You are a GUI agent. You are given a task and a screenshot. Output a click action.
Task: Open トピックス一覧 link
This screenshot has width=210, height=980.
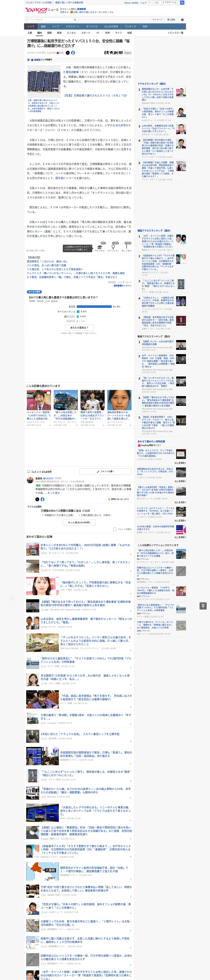pyautogui.click(x=175, y=33)
